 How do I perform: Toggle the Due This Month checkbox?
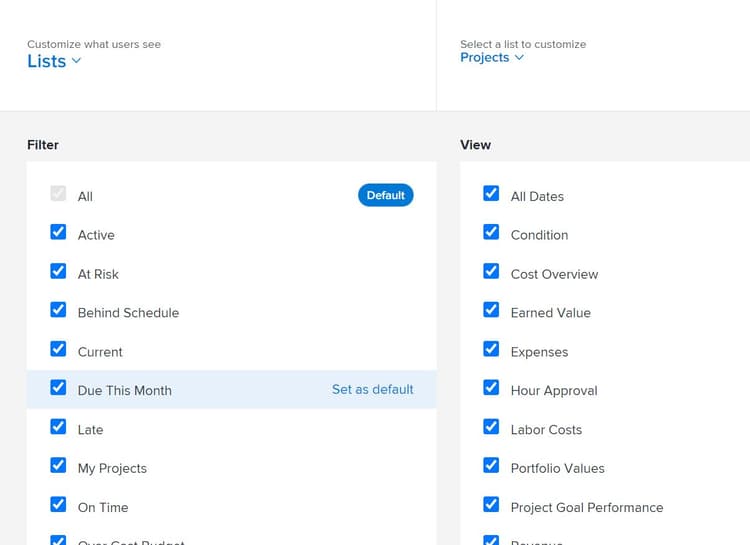[x=58, y=388]
